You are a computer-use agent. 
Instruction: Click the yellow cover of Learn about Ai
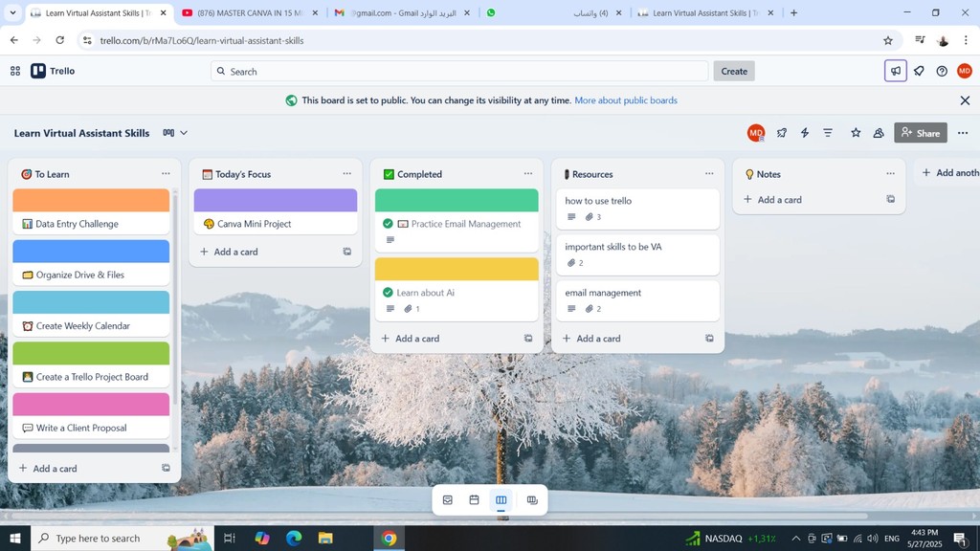(x=457, y=269)
